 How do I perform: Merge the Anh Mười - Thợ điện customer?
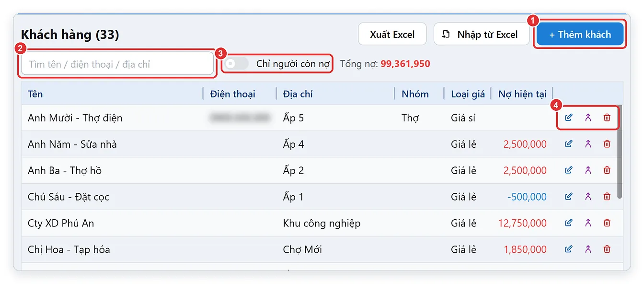588,118
